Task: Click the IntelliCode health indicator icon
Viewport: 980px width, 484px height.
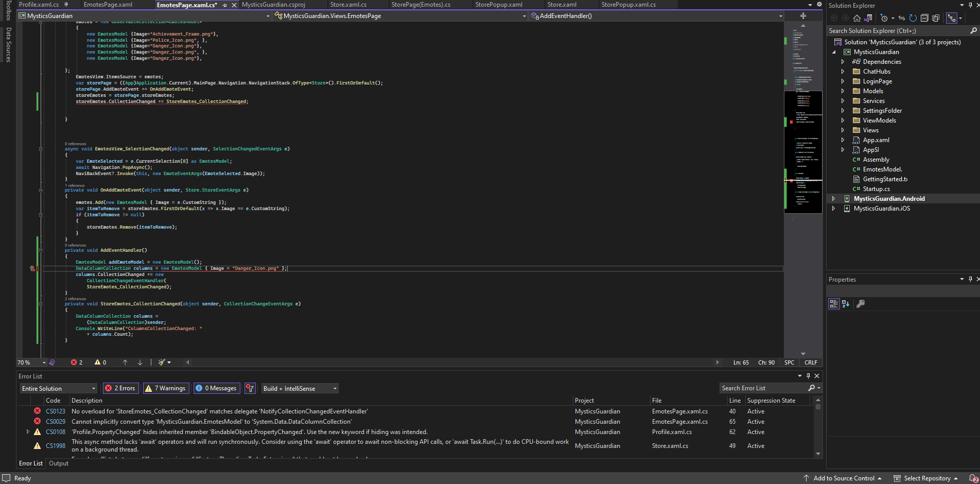Action: [x=52, y=362]
